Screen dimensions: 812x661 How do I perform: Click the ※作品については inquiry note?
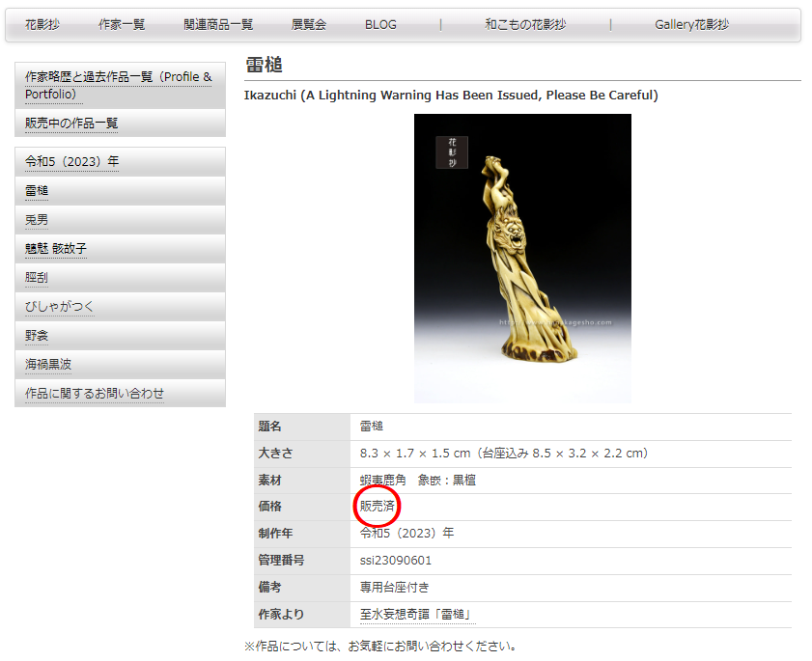coord(380,646)
